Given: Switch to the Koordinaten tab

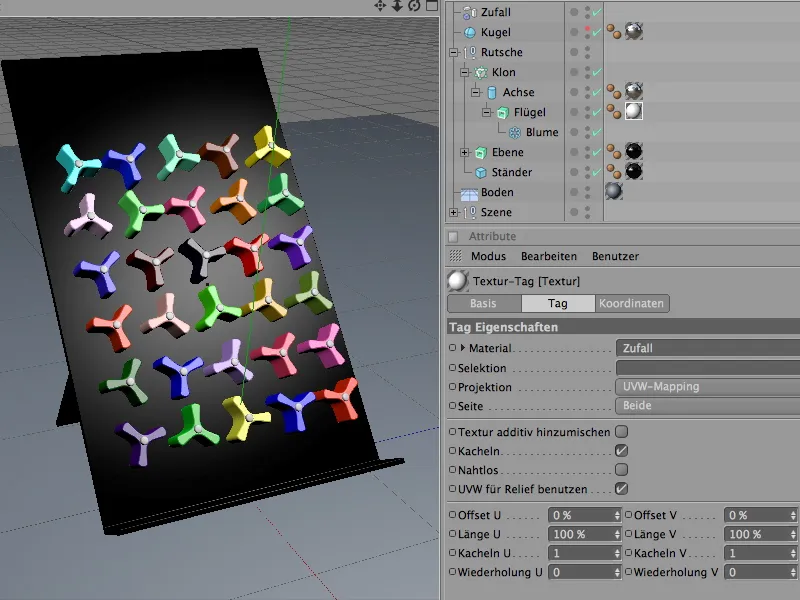Looking at the screenshot, I should click(x=632, y=303).
